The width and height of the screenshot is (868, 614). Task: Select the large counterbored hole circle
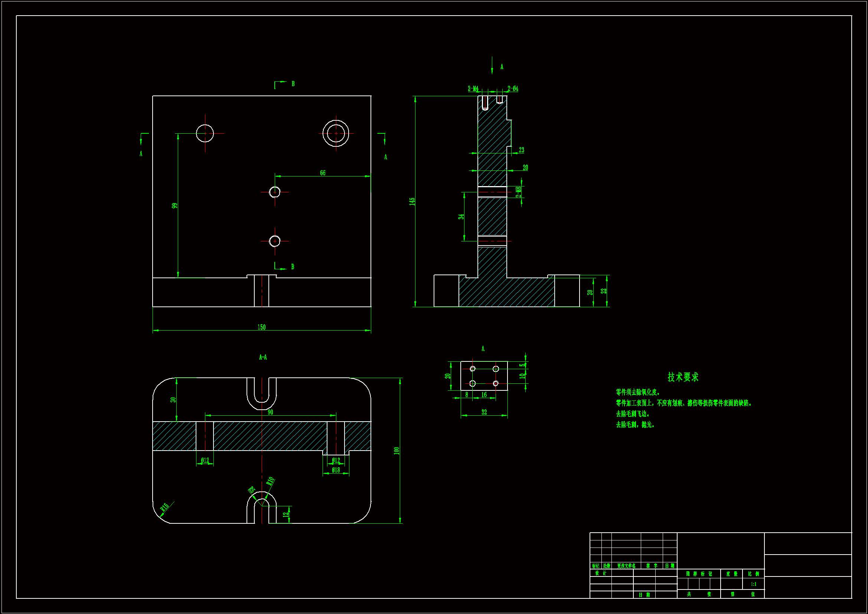coord(336,133)
